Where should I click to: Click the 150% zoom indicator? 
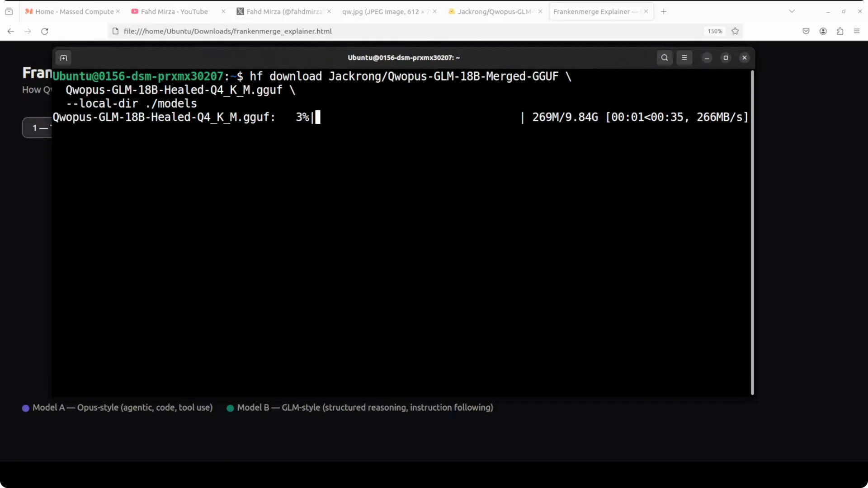click(x=715, y=31)
